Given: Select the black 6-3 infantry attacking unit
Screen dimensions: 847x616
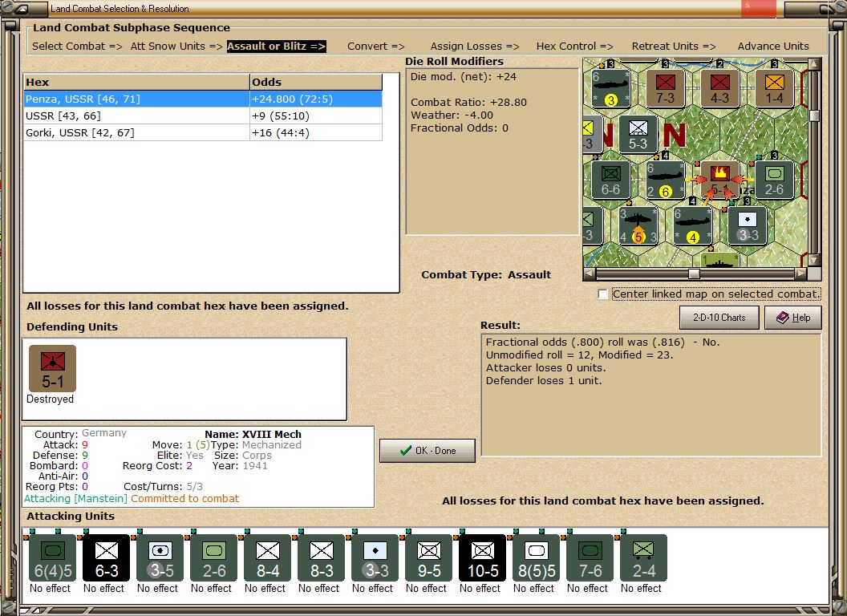Looking at the screenshot, I should click(x=107, y=559).
